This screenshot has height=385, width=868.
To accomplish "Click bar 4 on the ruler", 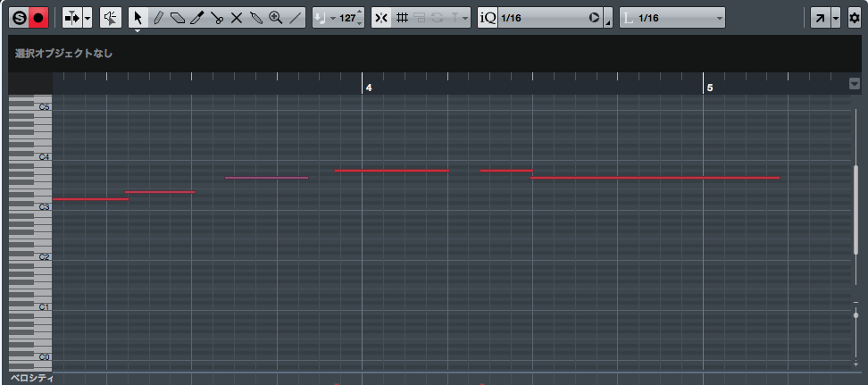I will pos(369,88).
